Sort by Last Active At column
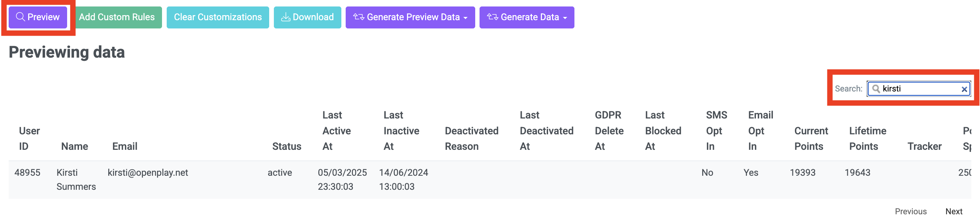This screenshot has width=980, height=224. pyautogui.click(x=337, y=130)
